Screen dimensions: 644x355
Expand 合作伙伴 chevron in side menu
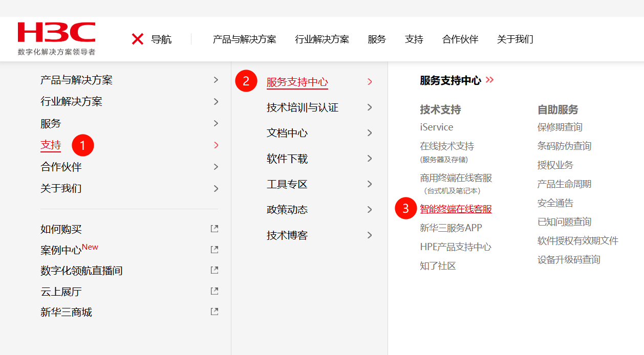pos(216,167)
